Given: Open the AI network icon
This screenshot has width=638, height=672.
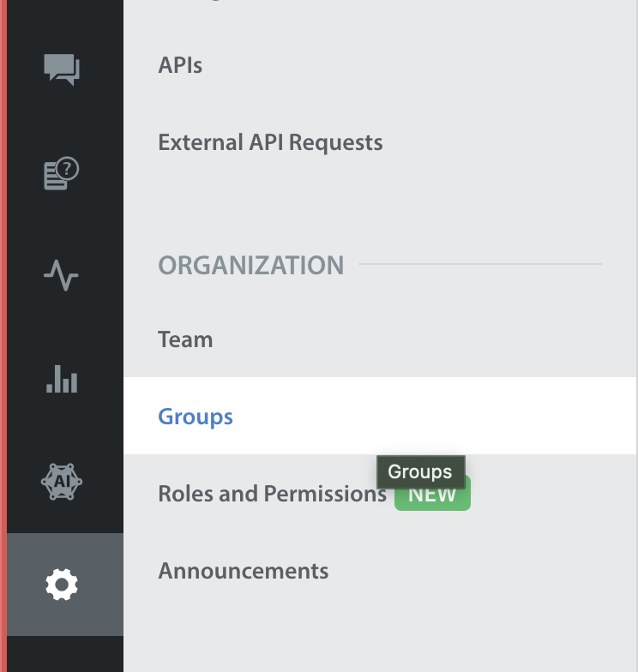Looking at the screenshot, I should point(62,482).
